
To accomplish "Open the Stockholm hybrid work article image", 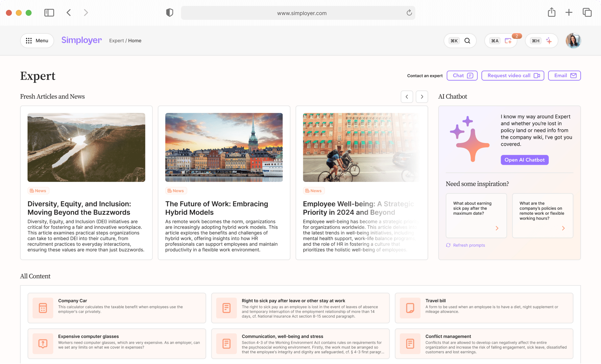I will (x=224, y=147).
